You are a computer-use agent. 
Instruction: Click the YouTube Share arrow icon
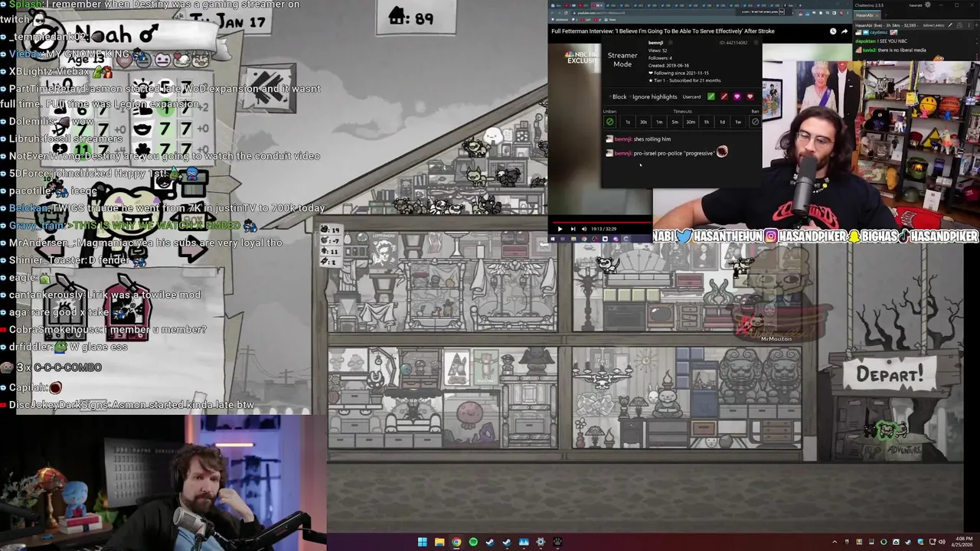844,31
